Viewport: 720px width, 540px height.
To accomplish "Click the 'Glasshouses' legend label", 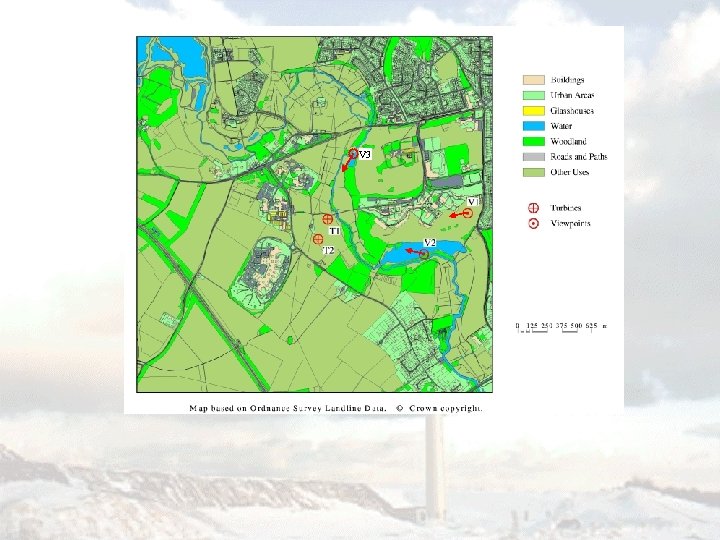I will pyautogui.click(x=572, y=111).
